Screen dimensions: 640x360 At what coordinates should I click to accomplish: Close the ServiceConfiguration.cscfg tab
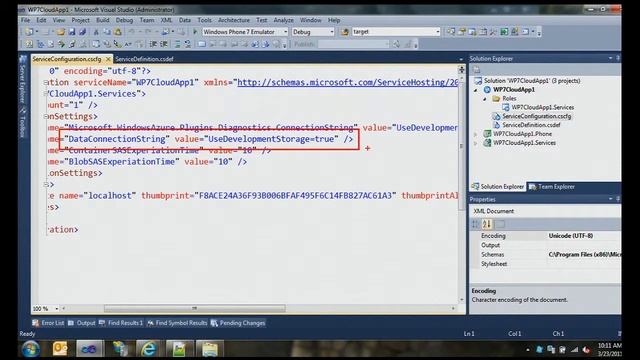(108, 59)
